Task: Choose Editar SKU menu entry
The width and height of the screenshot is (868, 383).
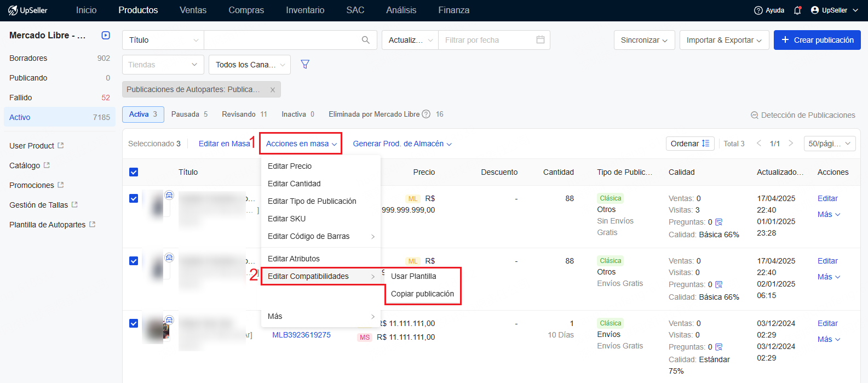Action: point(321,219)
